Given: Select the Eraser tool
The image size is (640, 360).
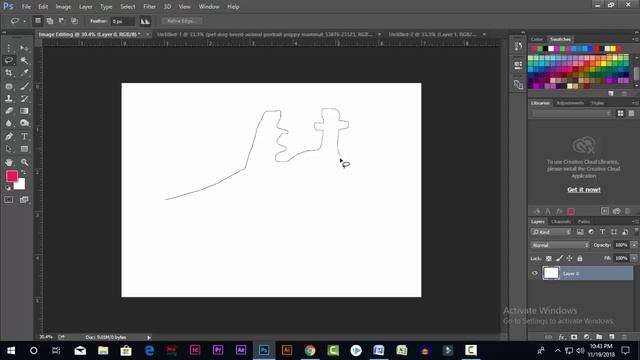Looking at the screenshot, I should pos(9,111).
